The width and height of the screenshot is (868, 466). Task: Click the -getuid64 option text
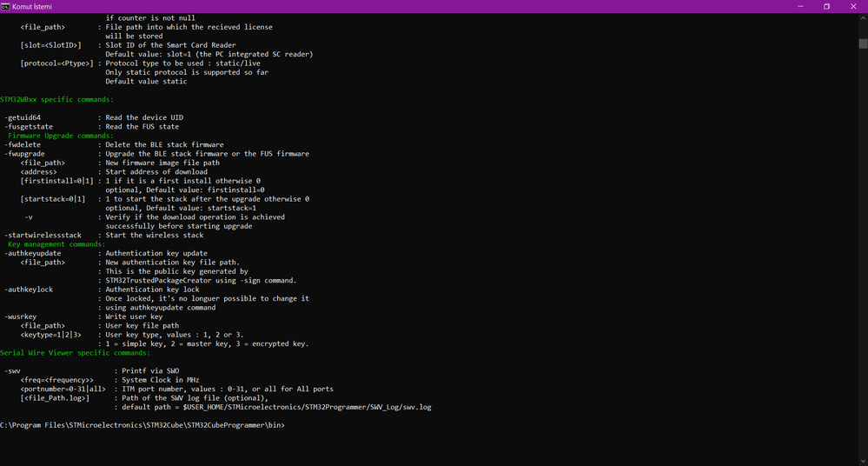pyautogui.click(x=23, y=117)
